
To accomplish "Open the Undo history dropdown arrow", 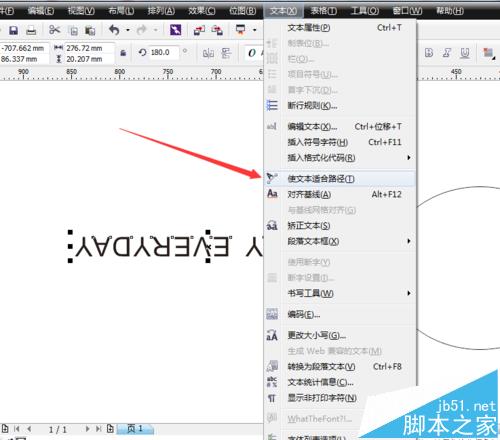I will tap(128, 30).
